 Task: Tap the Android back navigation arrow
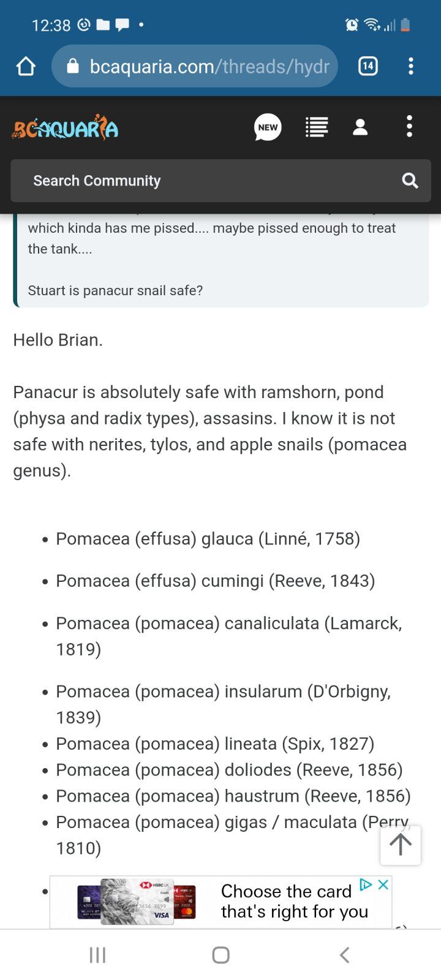[x=344, y=954]
